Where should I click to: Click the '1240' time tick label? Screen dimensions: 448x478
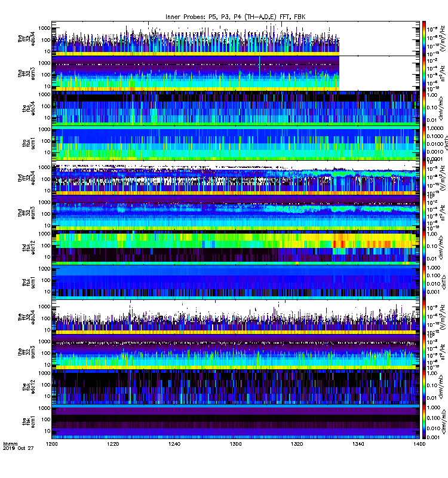(x=174, y=444)
